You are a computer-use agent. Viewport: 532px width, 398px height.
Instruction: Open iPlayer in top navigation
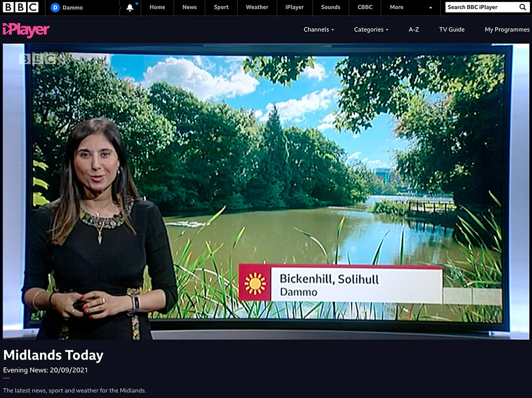[294, 7]
